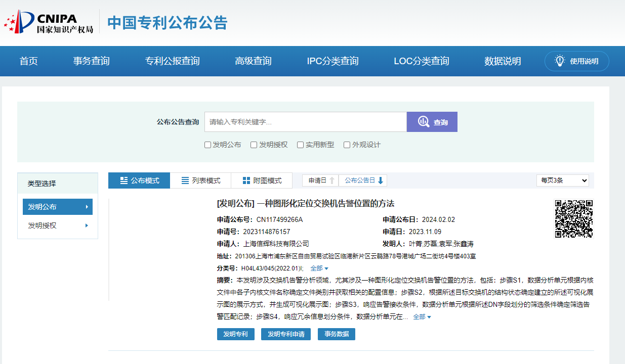Click the 发明专利 button
Screen dimensions: 625x364
pos(236,334)
